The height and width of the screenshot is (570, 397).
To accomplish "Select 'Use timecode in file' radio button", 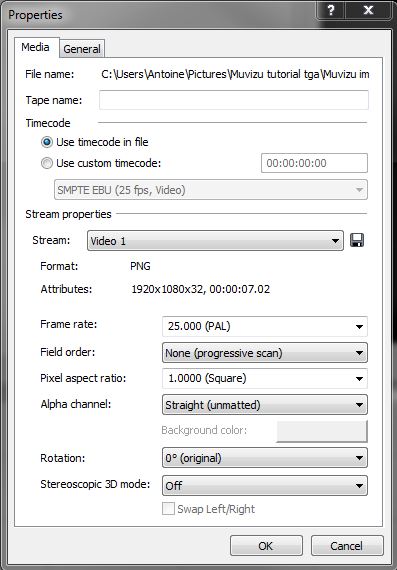I will tap(47, 142).
